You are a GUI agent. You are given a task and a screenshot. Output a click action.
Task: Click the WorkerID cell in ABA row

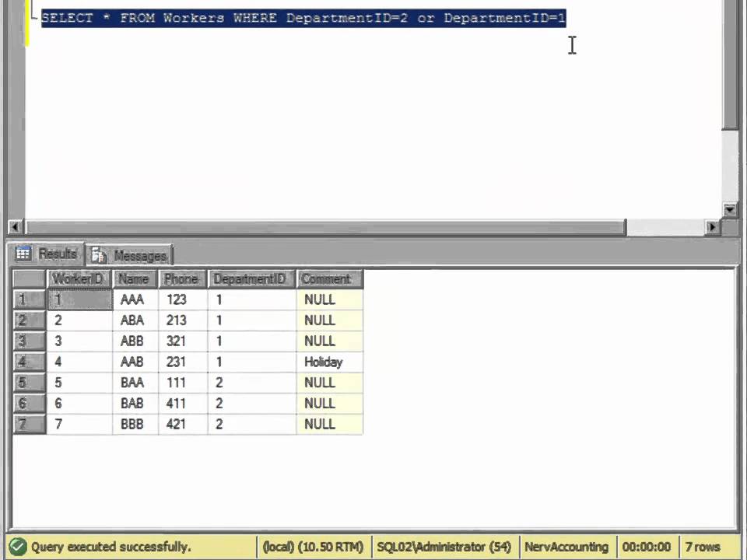(79, 320)
